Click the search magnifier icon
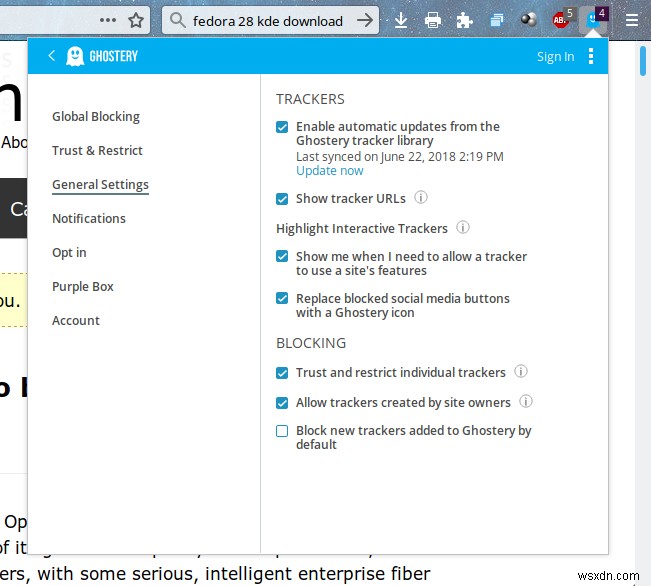The height and width of the screenshot is (586, 651). click(177, 20)
